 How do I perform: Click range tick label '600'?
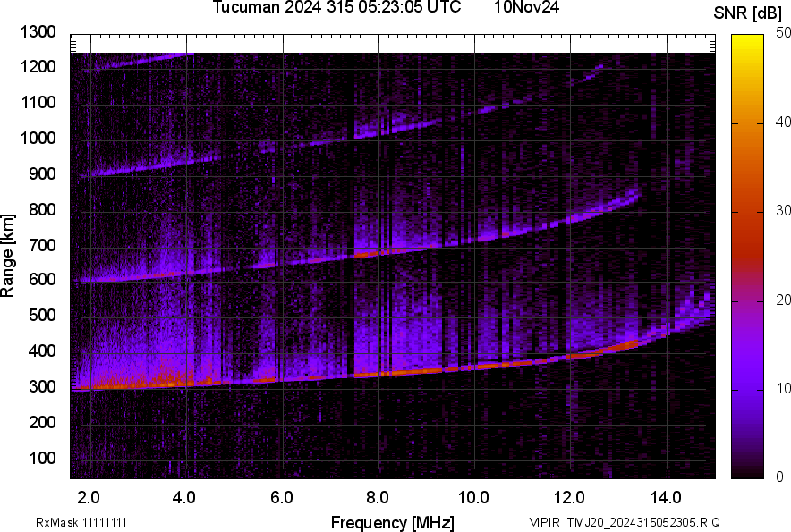(42, 279)
